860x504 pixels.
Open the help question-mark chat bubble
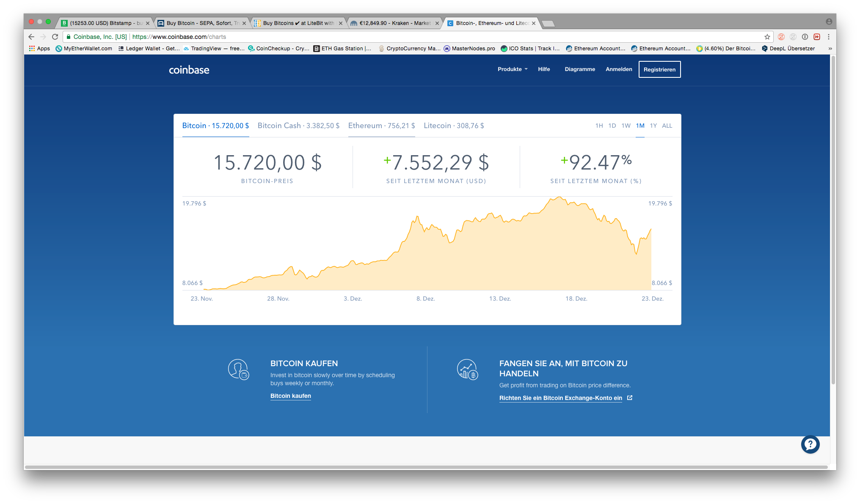coord(810,444)
